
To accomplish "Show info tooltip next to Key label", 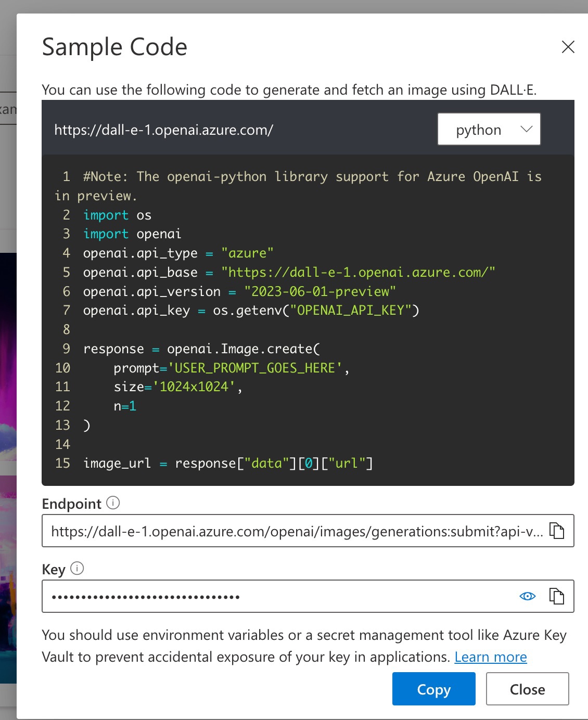I will 77,568.
